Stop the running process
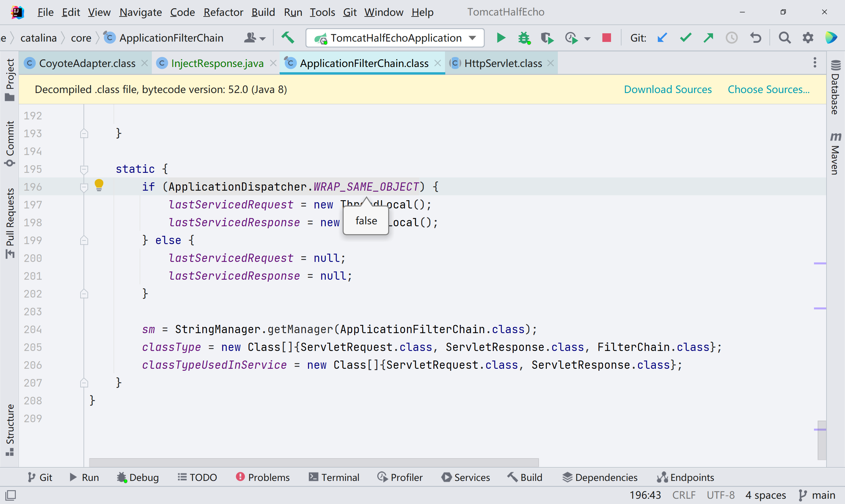The image size is (845, 504). [606, 38]
